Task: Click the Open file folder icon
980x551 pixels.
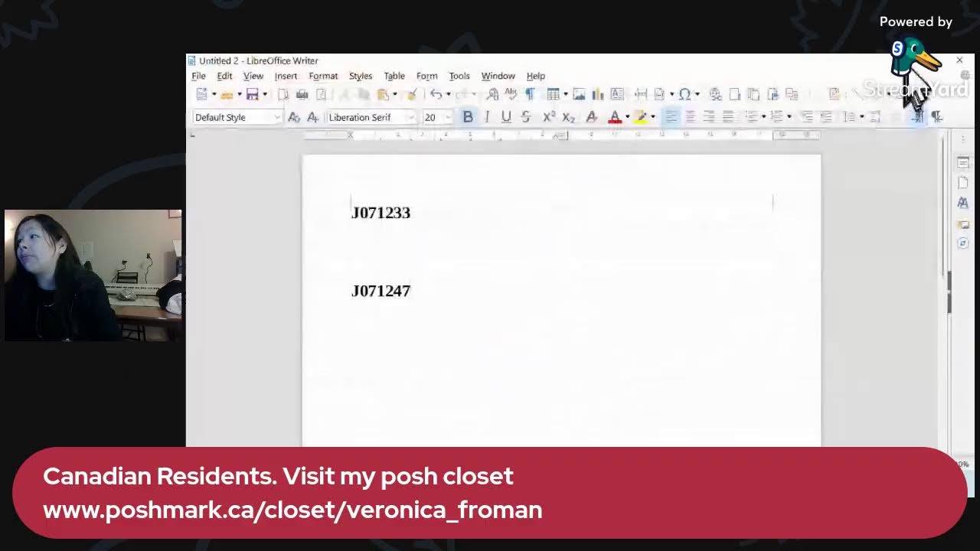Action: tap(227, 94)
